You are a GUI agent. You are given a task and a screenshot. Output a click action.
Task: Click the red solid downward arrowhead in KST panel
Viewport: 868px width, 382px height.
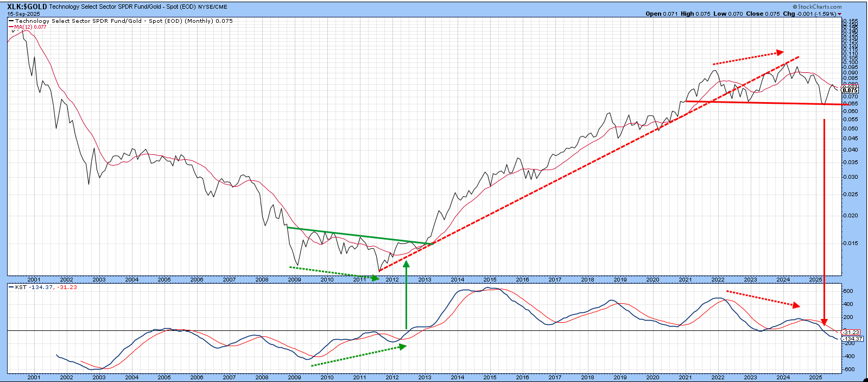coord(824,321)
